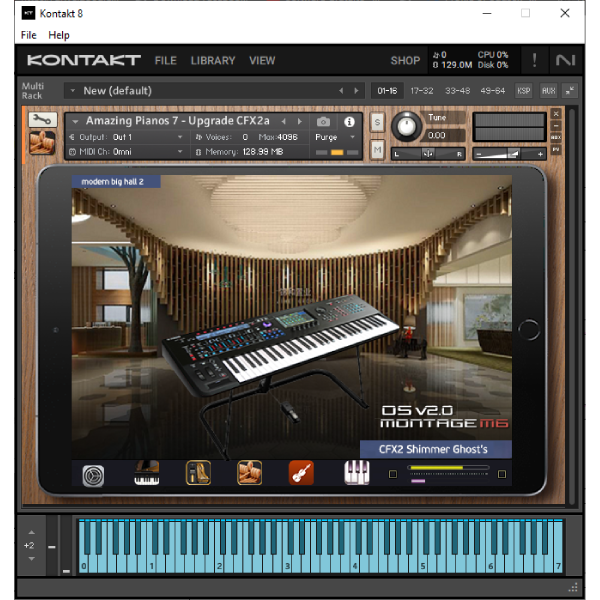Toggle checkbox right of yellow bar

(502, 474)
